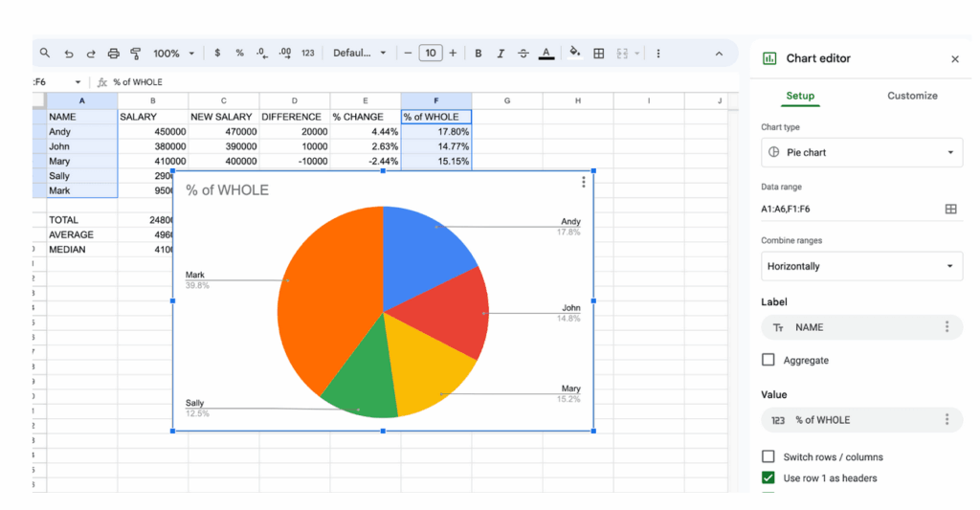Apply strikethrough formatting
The width and height of the screenshot is (980, 510).
click(x=523, y=54)
